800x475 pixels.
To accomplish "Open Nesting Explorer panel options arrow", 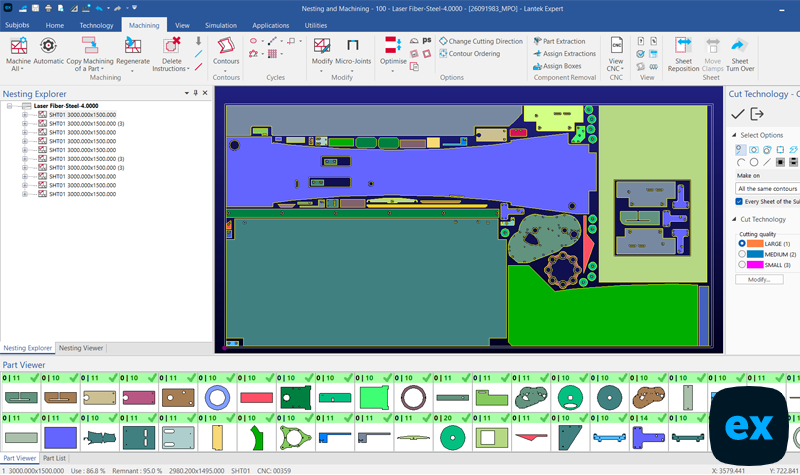I will [187, 93].
